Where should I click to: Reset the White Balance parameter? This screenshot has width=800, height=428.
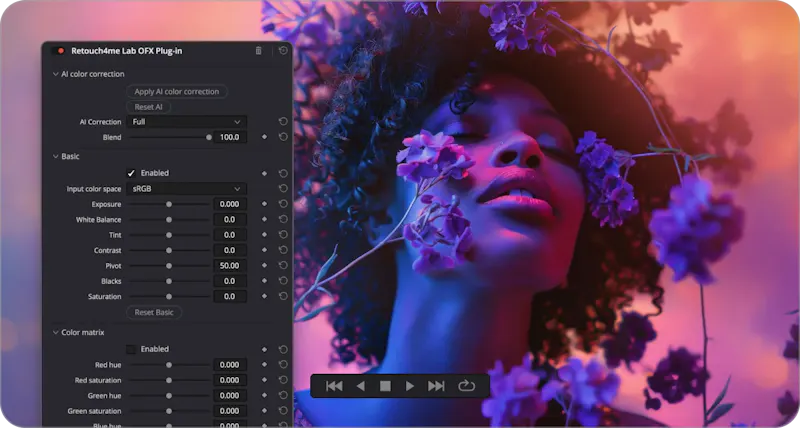point(283,219)
